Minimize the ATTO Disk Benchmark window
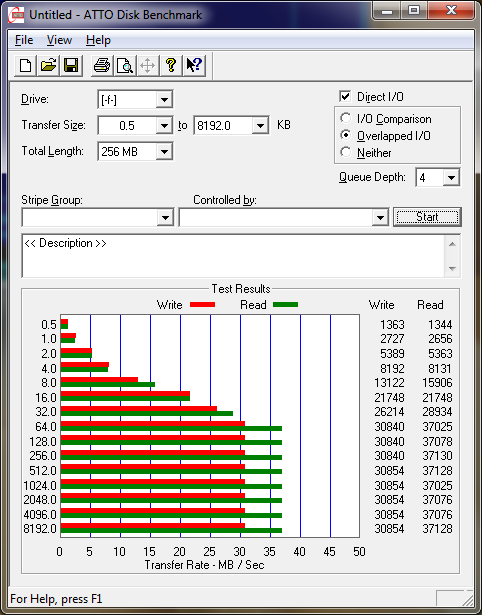This screenshot has height=615, width=482. (x=387, y=11)
